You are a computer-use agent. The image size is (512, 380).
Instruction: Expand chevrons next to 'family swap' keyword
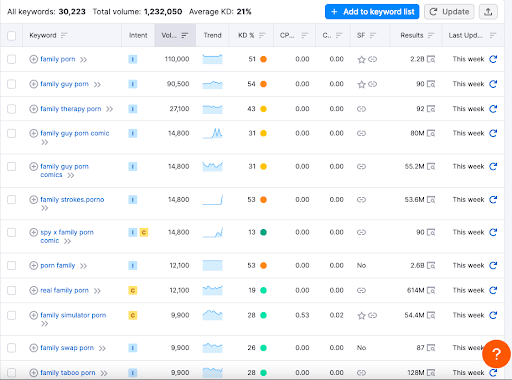(102, 348)
